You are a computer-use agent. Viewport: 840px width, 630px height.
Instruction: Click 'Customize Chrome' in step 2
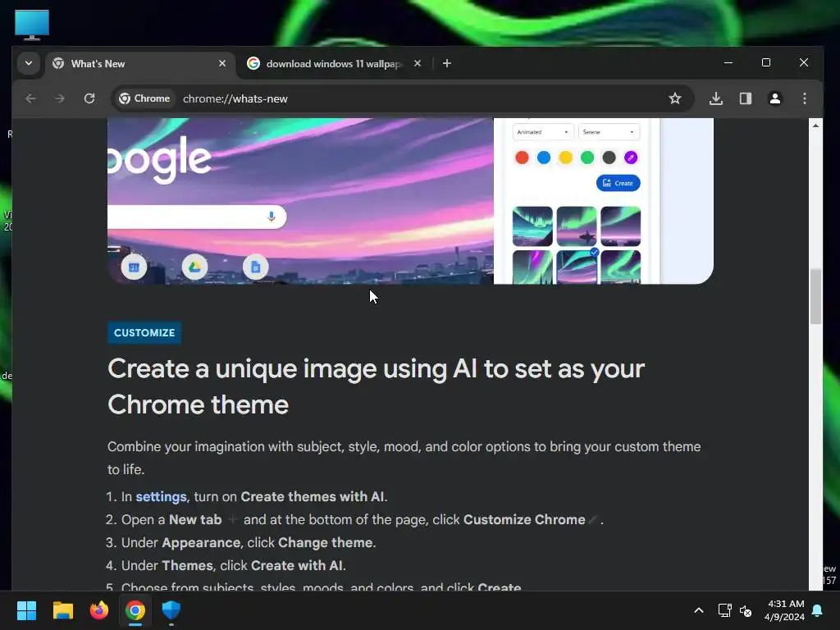(524, 519)
